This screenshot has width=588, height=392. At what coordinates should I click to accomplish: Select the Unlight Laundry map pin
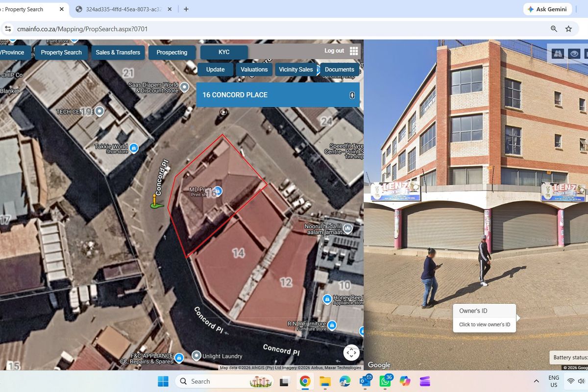(196, 355)
